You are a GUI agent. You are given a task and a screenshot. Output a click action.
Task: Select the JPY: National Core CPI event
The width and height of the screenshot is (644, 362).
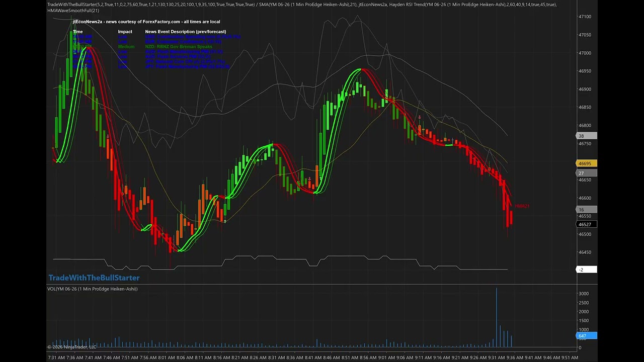point(185,62)
